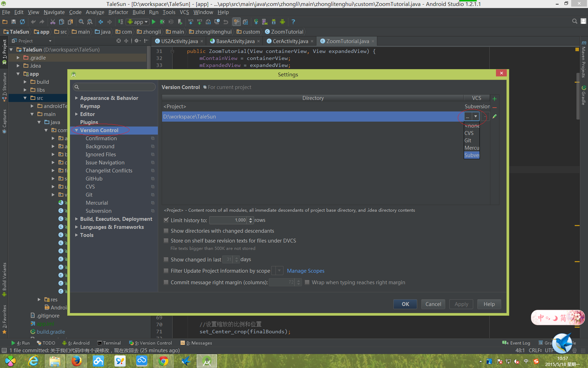Increase the limit history rows stepper

click(251, 218)
